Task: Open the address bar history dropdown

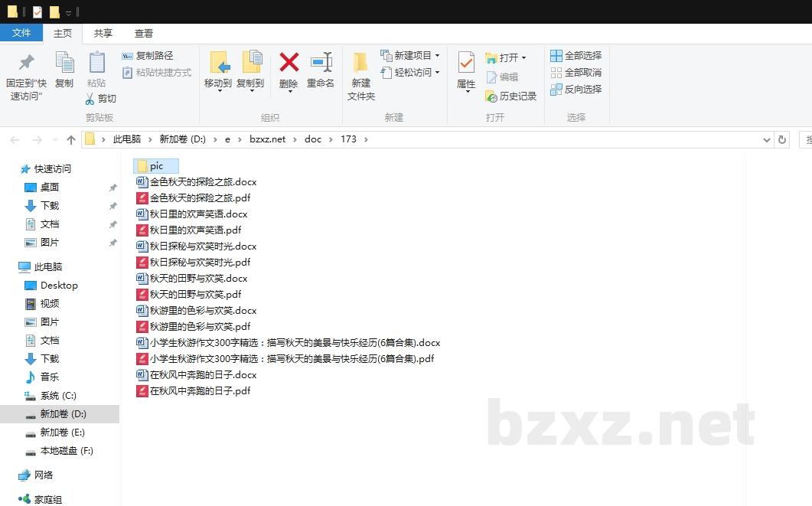Action: tap(767, 140)
